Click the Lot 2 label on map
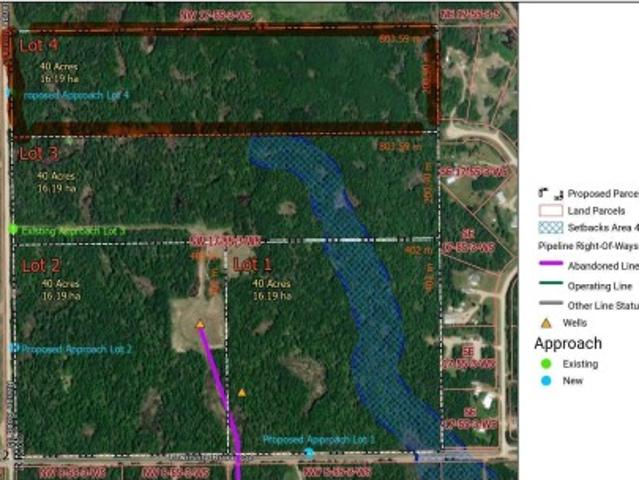This screenshot has height=480, width=639. 42,266
